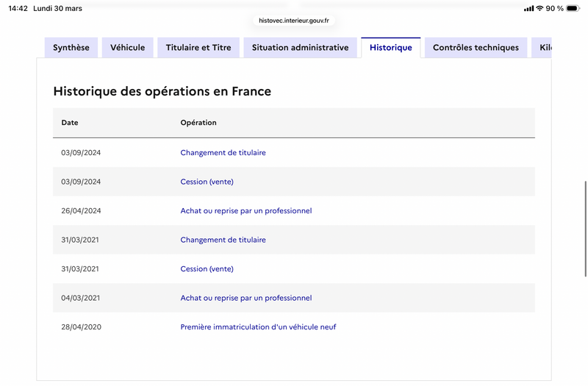
Task: Open Achat ou reprise dated 26/04/2024
Action: pyautogui.click(x=246, y=211)
